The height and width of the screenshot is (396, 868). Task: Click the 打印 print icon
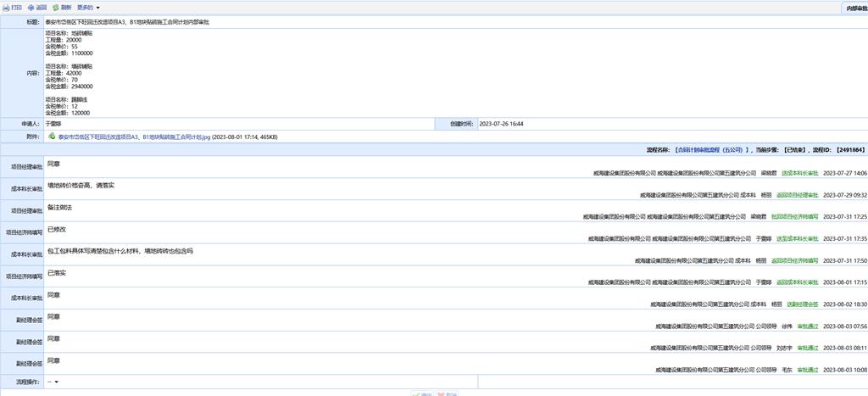(x=7, y=7)
